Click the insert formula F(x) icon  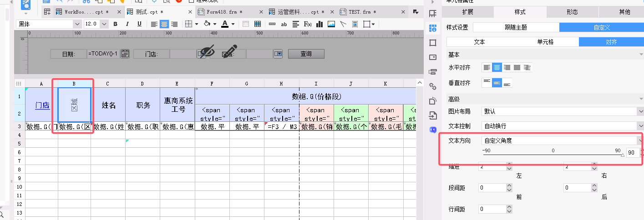pyautogui.click(x=307, y=24)
